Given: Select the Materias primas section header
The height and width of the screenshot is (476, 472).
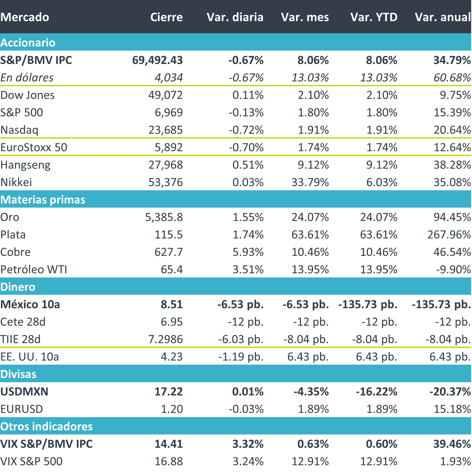Looking at the screenshot, I should coord(43,200).
